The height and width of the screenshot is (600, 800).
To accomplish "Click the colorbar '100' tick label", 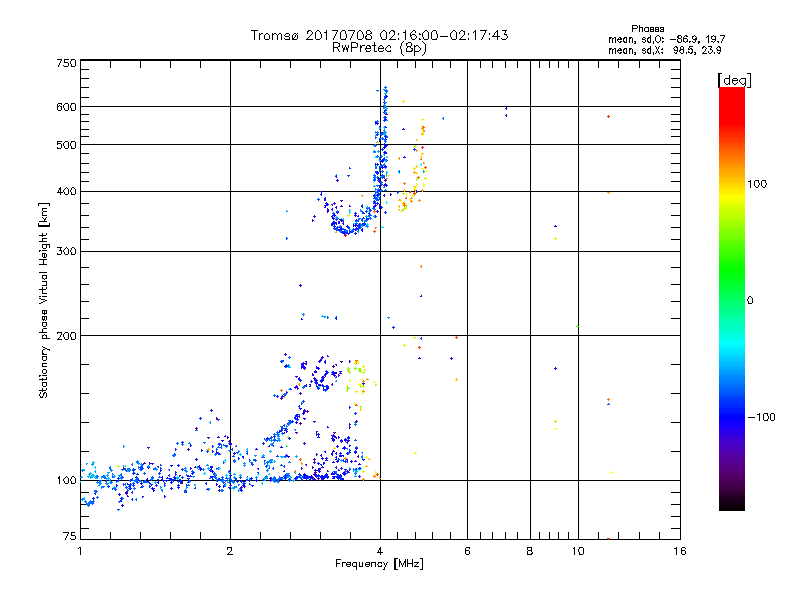I will (757, 184).
